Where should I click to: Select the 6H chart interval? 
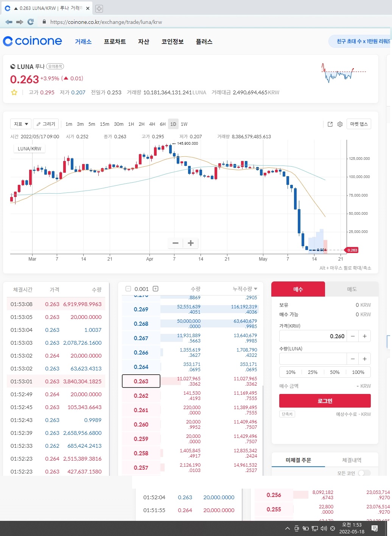pos(163,124)
